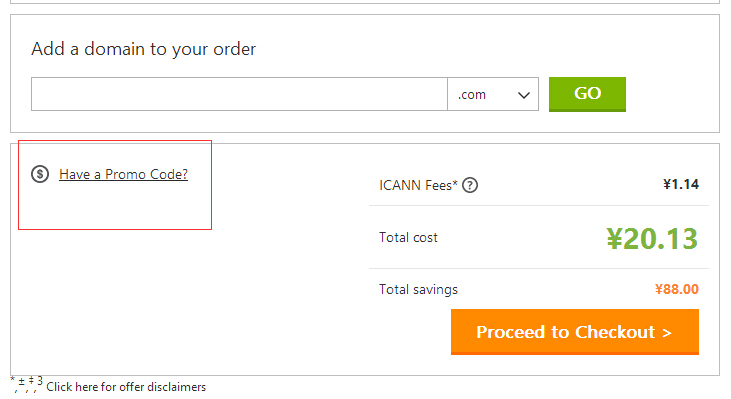The height and width of the screenshot is (399, 731).
Task: Click the Total savings label
Action: pos(418,289)
